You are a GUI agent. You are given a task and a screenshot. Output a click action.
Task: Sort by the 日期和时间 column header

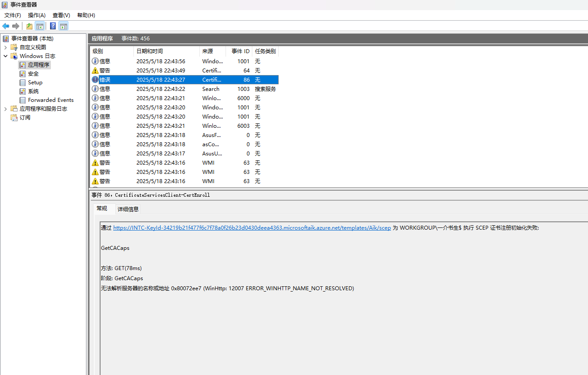(x=166, y=51)
